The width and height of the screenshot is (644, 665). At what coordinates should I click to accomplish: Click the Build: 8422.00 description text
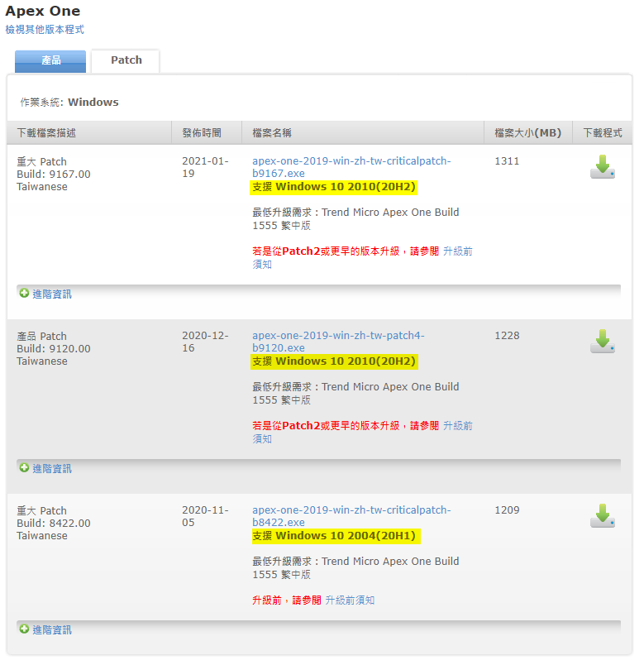pyautogui.click(x=54, y=524)
